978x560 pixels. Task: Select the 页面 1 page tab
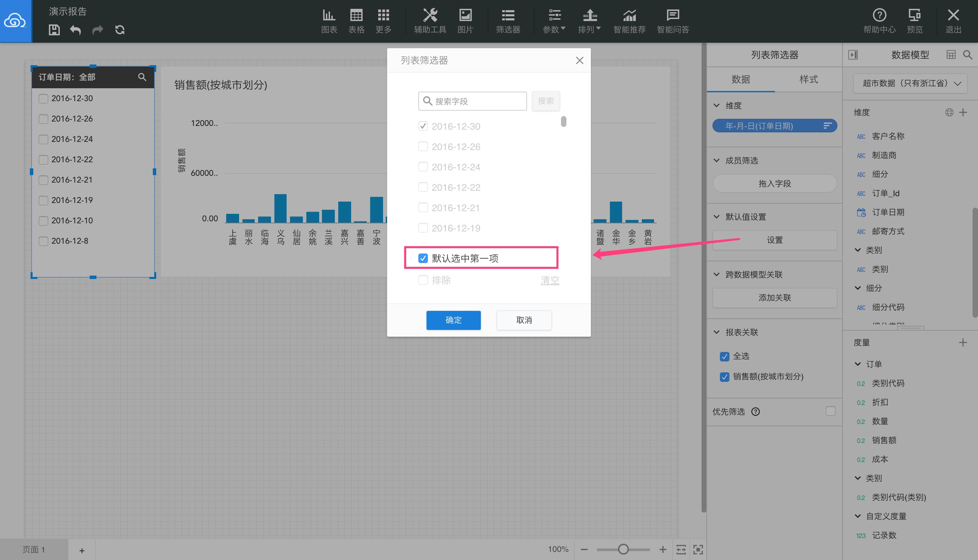[x=34, y=549]
